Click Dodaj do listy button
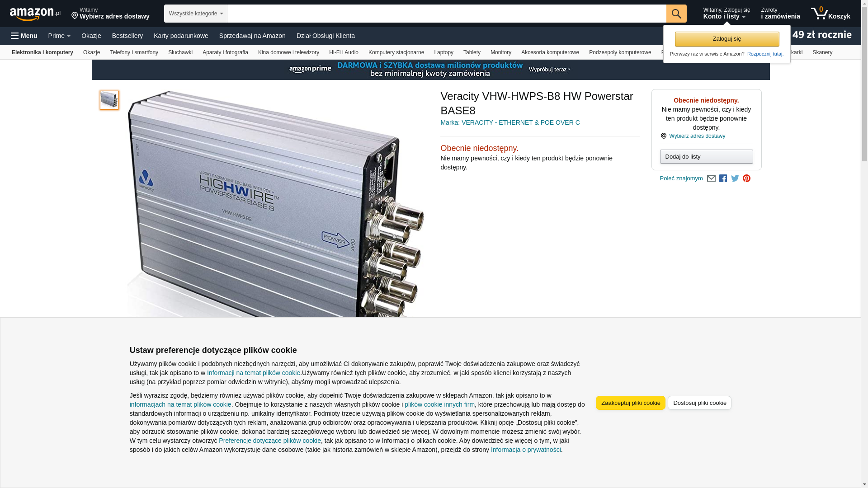This screenshot has height=488, width=868. pyautogui.click(x=706, y=156)
